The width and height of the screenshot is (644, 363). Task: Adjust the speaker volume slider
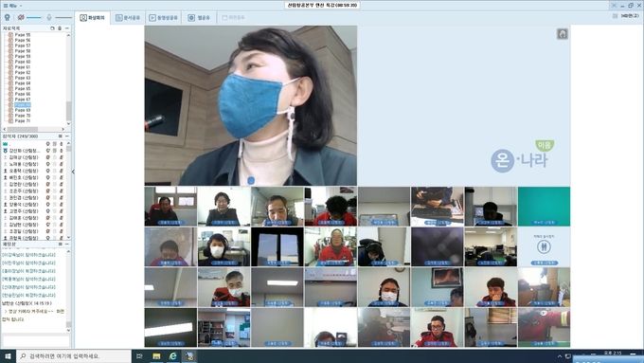pos(34,18)
